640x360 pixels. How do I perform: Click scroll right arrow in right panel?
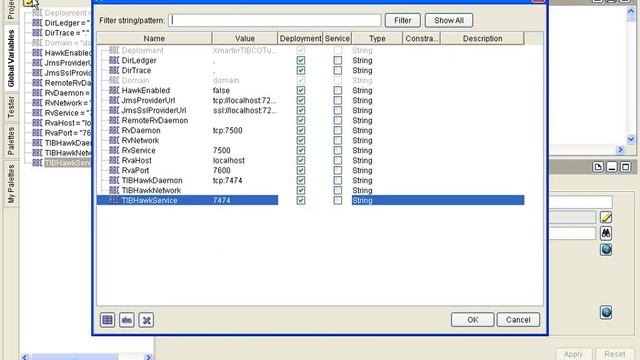[620, 150]
